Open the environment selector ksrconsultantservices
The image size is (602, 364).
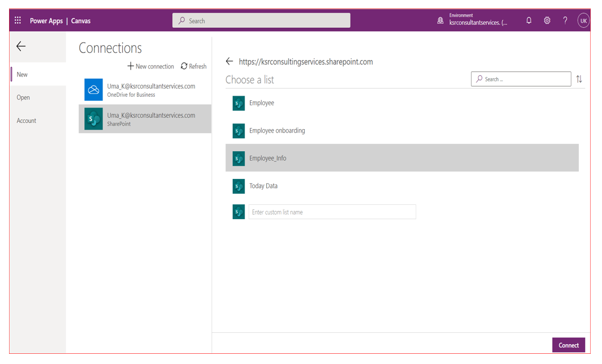(478, 20)
